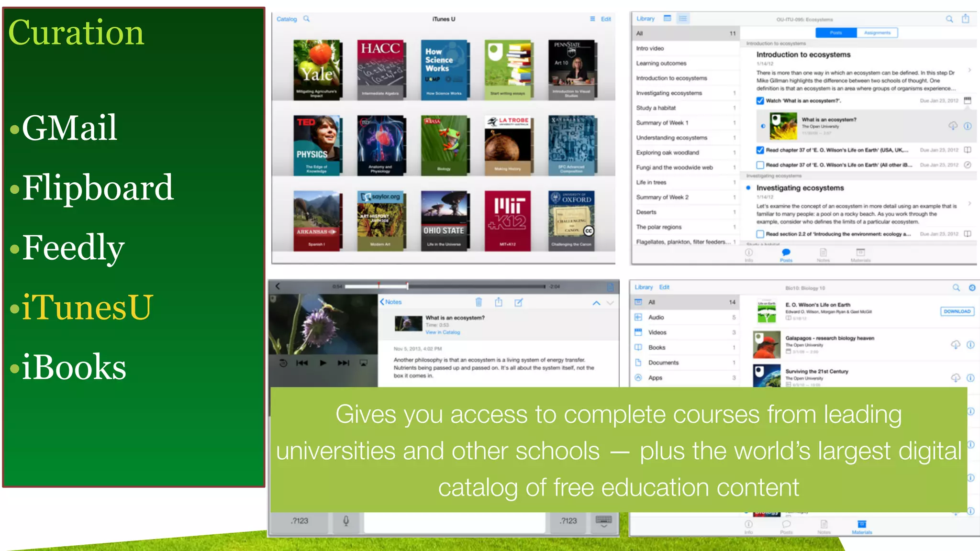Delete note with the trash icon
This screenshot has width=980, height=551.
(479, 302)
